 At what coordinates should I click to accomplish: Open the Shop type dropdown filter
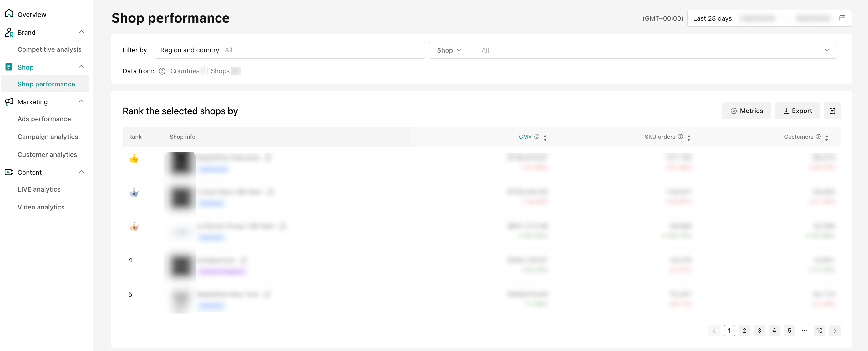(449, 50)
